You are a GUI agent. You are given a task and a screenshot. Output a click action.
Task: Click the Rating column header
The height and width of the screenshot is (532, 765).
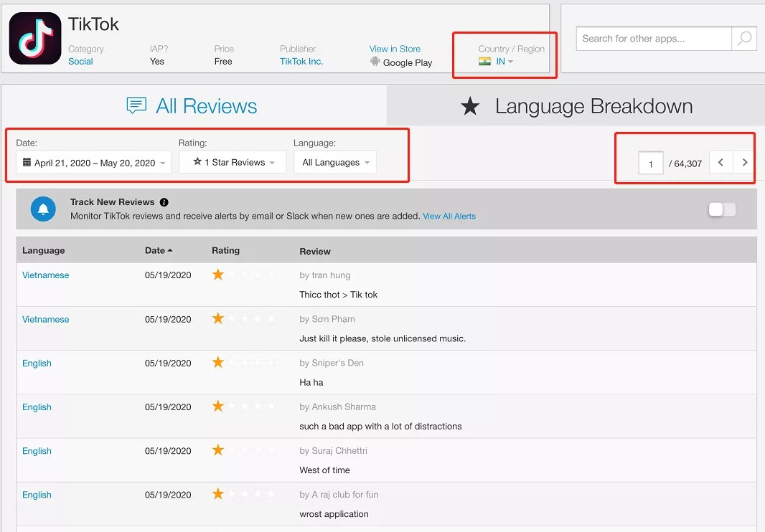(x=225, y=250)
